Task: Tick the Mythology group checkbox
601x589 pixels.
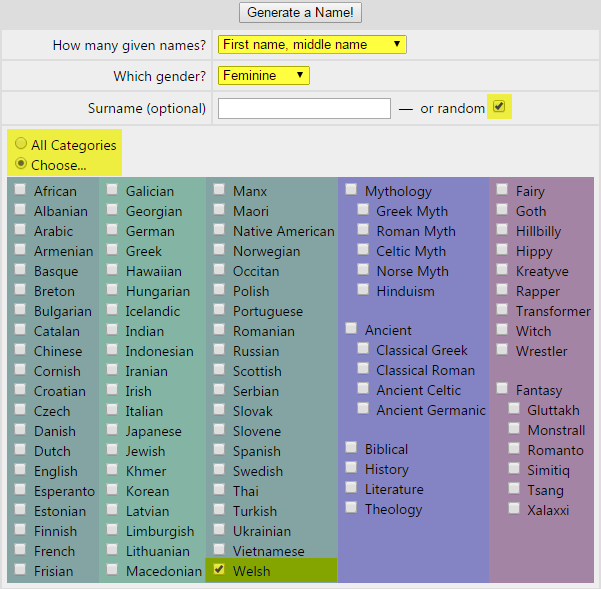Action: click(351, 190)
